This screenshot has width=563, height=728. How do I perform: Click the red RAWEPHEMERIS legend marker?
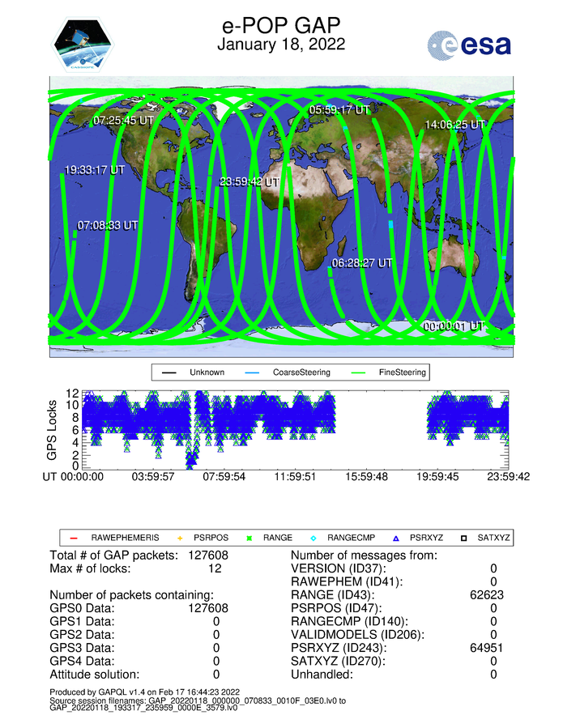(74, 538)
